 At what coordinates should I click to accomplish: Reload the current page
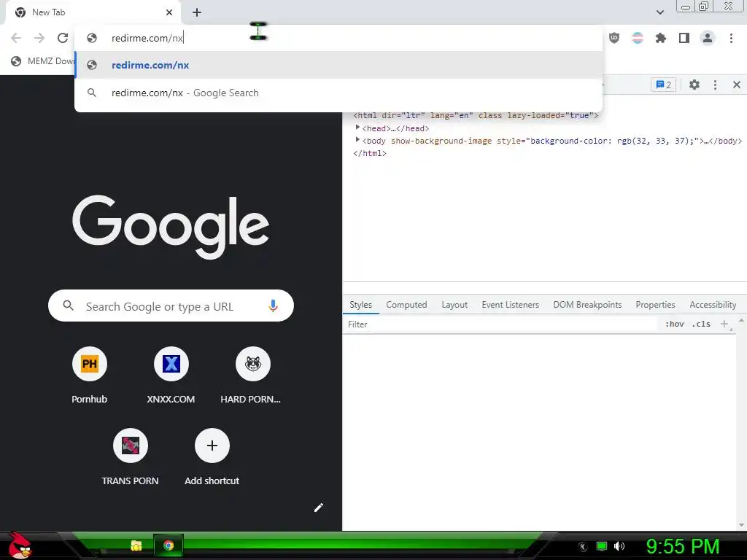pyautogui.click(x=63, y=38)
